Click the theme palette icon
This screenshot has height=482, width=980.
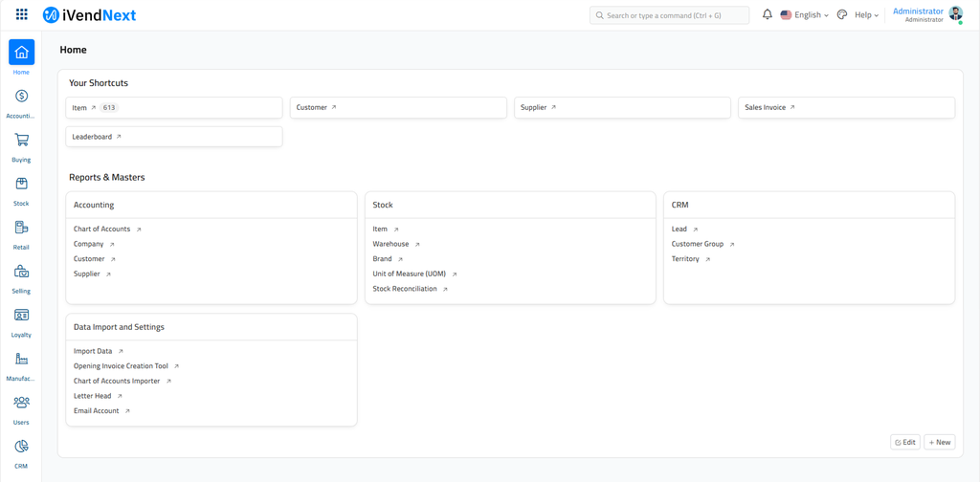point(842,15)
